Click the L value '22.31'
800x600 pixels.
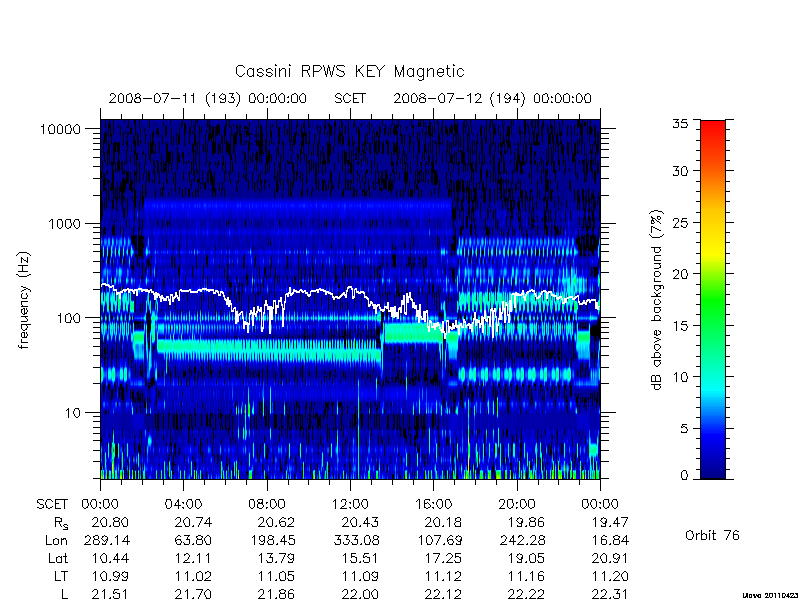click(610, 594)
